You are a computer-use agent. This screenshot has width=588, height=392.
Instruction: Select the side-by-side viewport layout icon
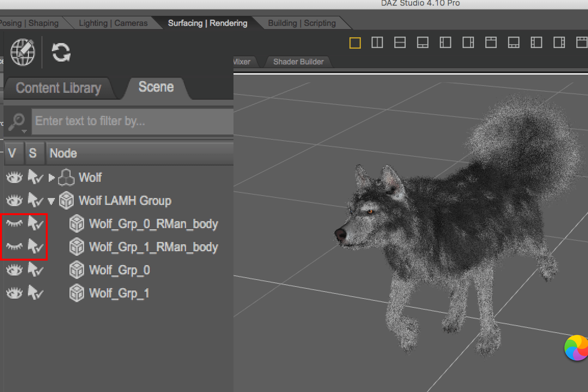[377, 43]
